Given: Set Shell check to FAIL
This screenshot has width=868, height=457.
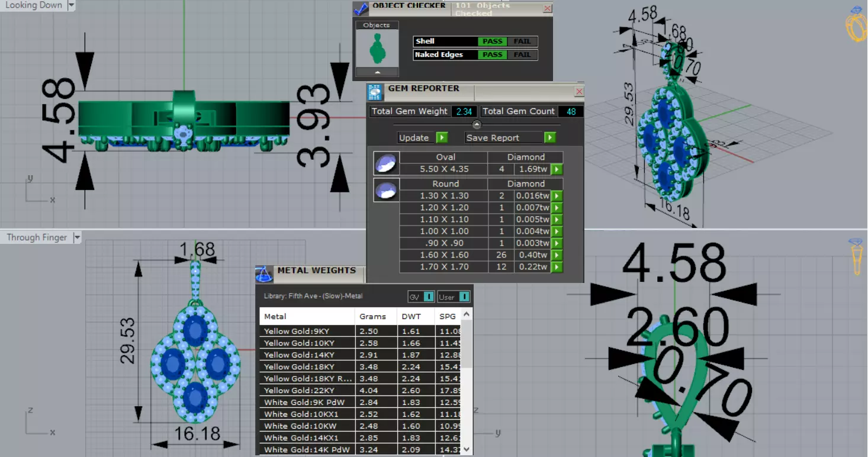Looking at the screenshot, I should tap(522, 41).
